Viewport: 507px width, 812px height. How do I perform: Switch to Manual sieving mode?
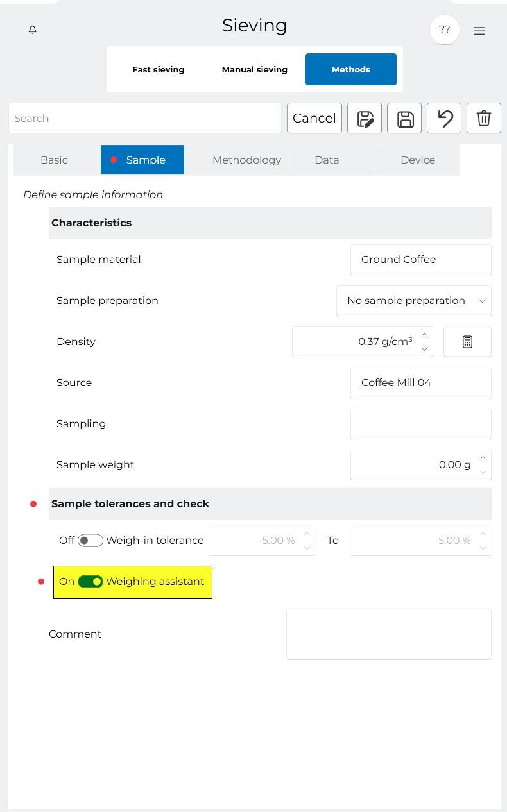pos(255,69)
